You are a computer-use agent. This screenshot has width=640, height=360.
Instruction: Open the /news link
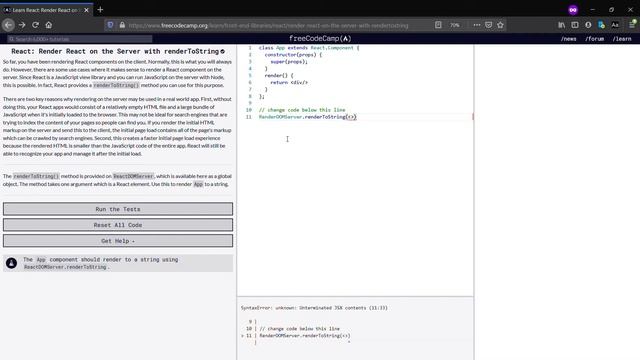(x=568, y=39)
